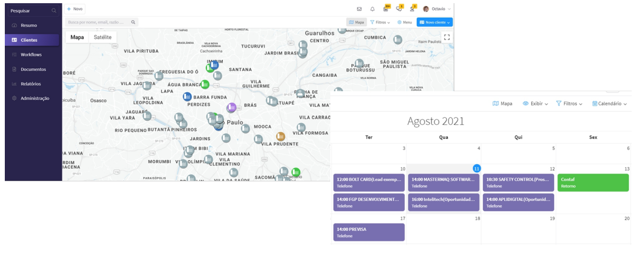Screen dimensions: 644x255
Task: Click the magnifier icon in client search
Action: coord(133,22)
